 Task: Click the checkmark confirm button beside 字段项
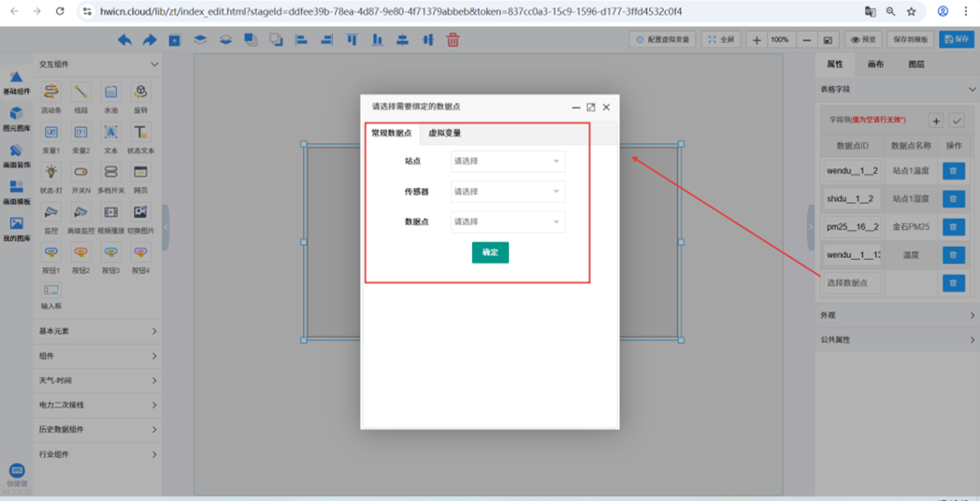click(957, 121)
